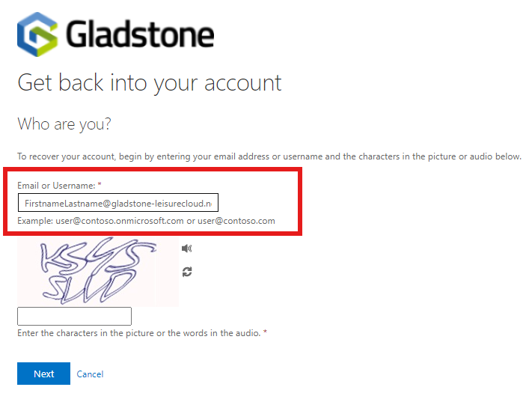Click the bottom row of CAPTCHA letters
Image resolution: width=532 pixels, height=399 pixels.
pos(89,288)
